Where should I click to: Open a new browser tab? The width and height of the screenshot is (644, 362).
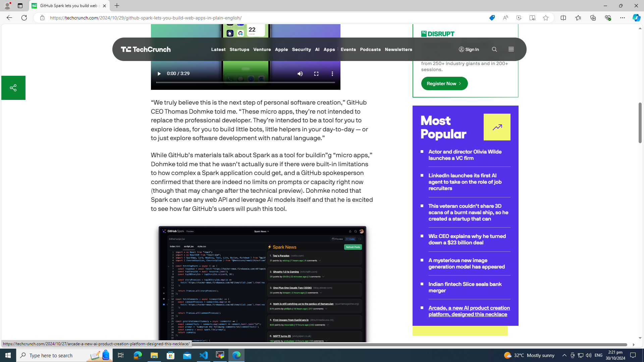coord(117,6)
